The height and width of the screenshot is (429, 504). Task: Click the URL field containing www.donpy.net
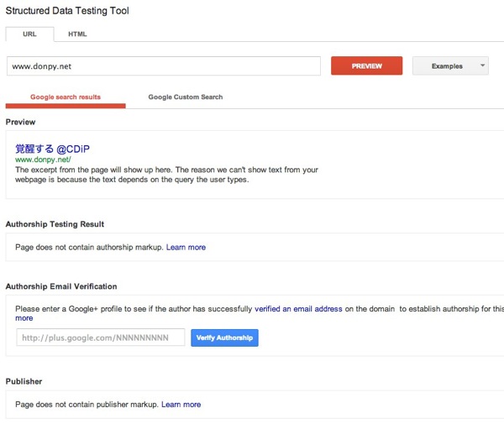tap(164, 66)
